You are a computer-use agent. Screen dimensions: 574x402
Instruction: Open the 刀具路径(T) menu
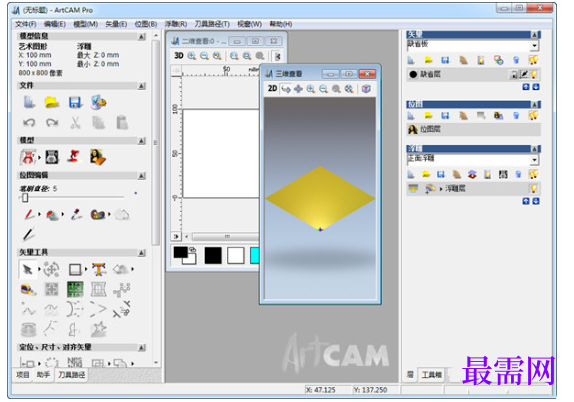[212, 24]
